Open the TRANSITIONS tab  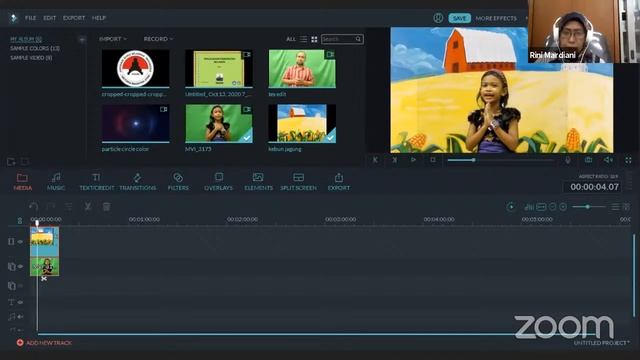(x=138, y=182)
